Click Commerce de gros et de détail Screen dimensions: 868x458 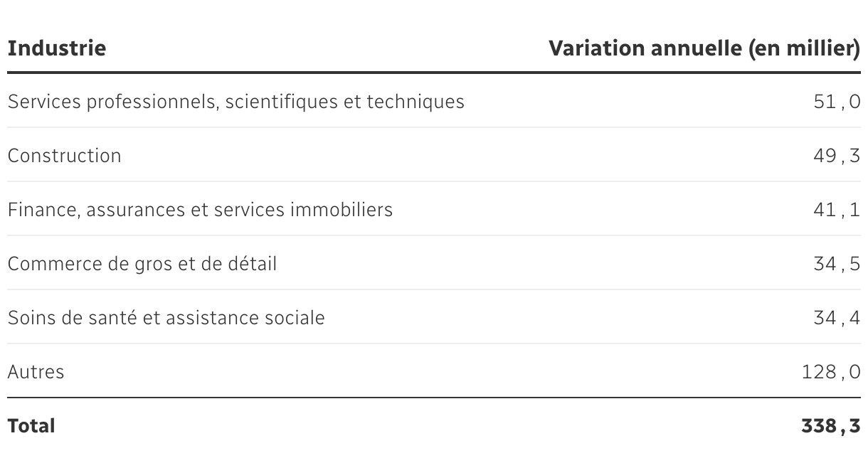[x=142, y=264]
